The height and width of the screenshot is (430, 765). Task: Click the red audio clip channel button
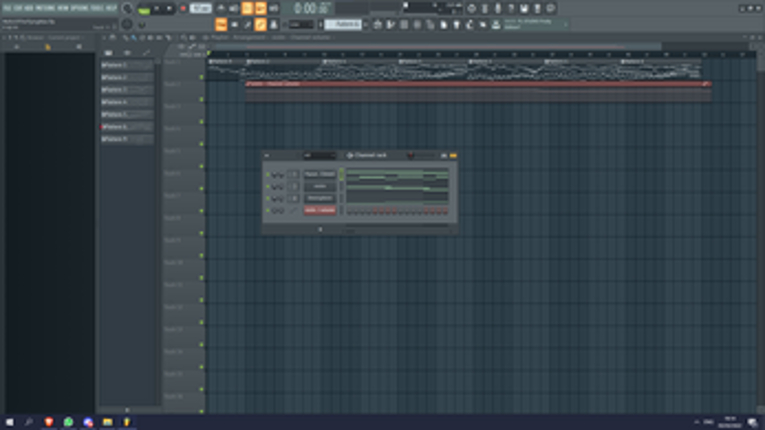coord(320,210)
